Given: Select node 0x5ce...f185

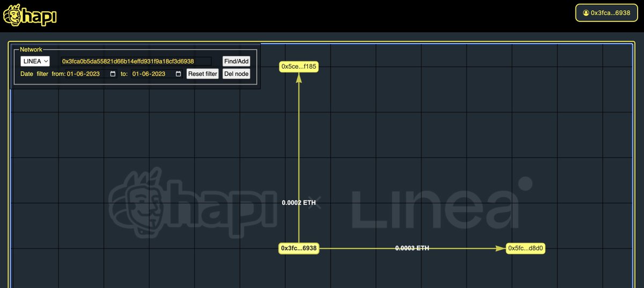Looking at the screenshot, I should (x=299, y=67).
